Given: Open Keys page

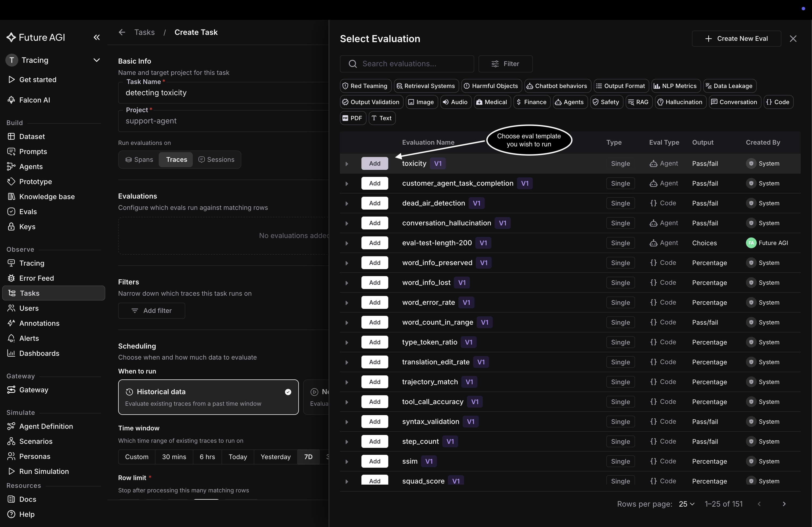Looking at the screenshot, I should click(x=27, y=226).
